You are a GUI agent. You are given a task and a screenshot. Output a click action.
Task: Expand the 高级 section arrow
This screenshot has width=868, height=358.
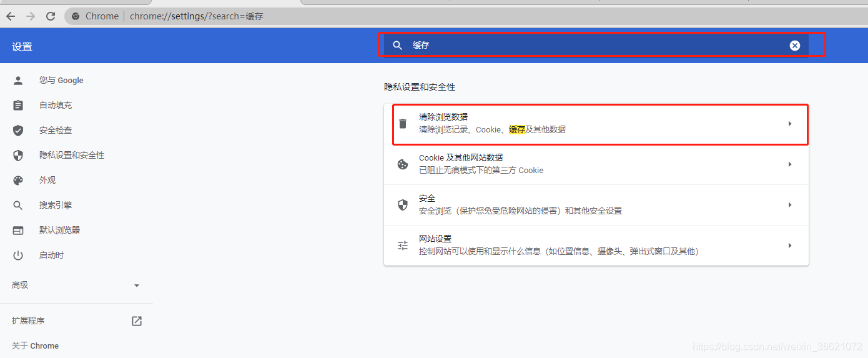pos(137,286)
